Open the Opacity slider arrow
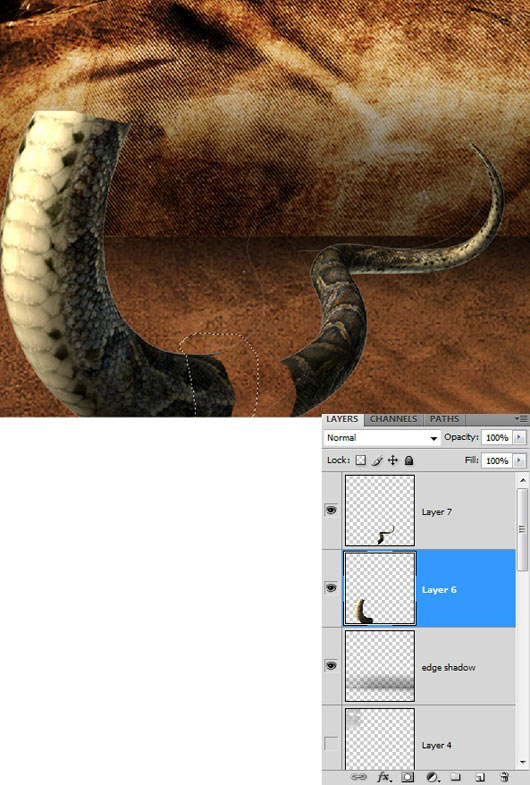The width and height of the screenshot is (530, 785). 519,437
